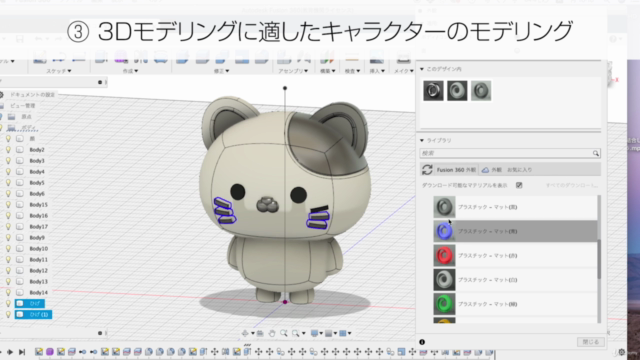This screenshot has height=360, width=640.
Task: Click the 閉じる button
Action: coord(591,342)
